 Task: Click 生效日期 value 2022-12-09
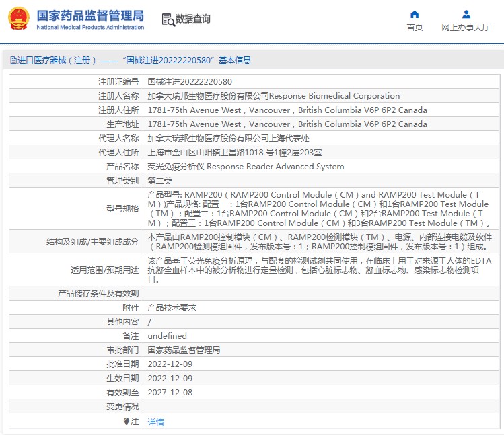(170, 378)
